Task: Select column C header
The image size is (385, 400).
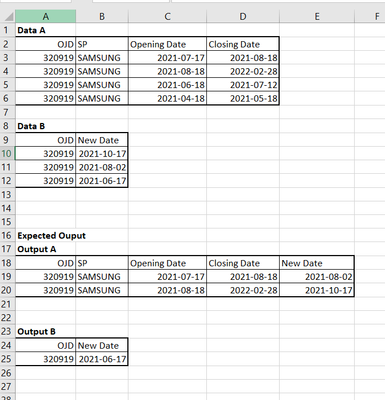Action: [167, 16]
